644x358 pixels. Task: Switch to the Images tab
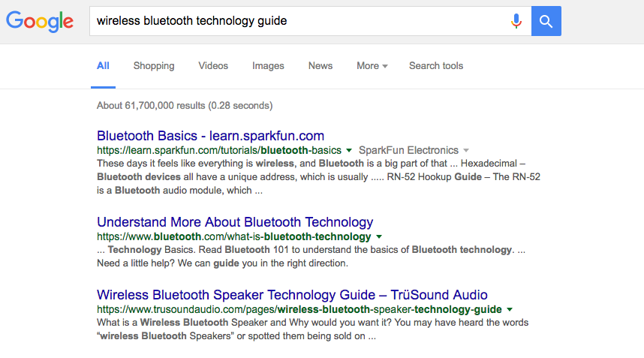pyautogui.click(x=268, y=66)
